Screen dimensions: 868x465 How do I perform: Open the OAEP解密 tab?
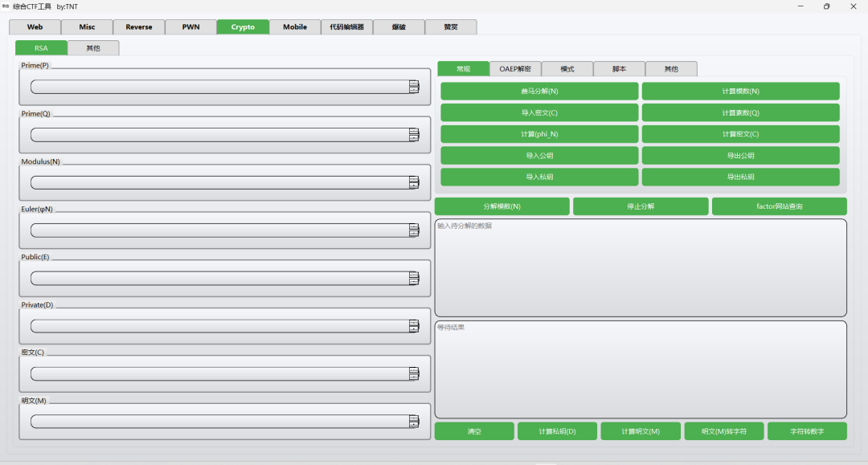(x=515, y=68)
